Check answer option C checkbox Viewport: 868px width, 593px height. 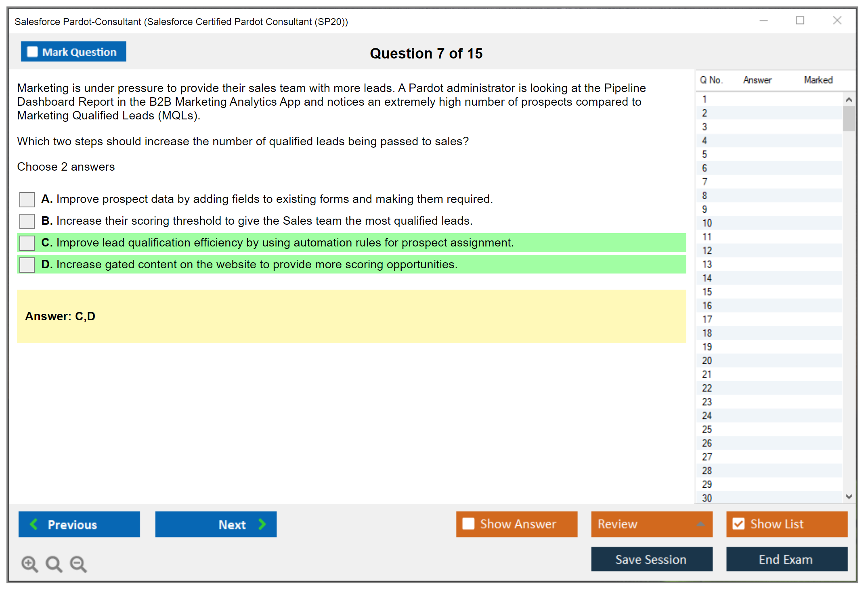[x=27, y=243]
